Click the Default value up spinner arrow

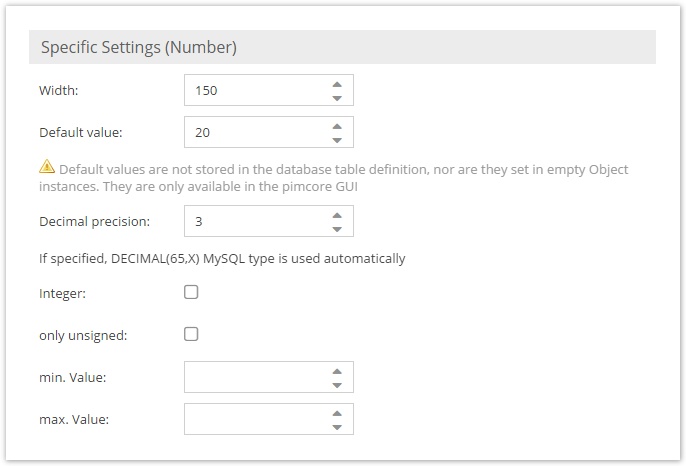pyautogui.click(x=337, y=125)
